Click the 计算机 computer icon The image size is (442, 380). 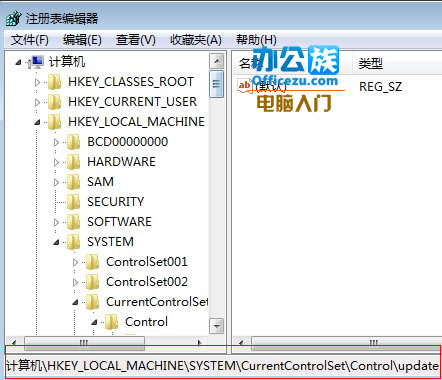point(36,62)
